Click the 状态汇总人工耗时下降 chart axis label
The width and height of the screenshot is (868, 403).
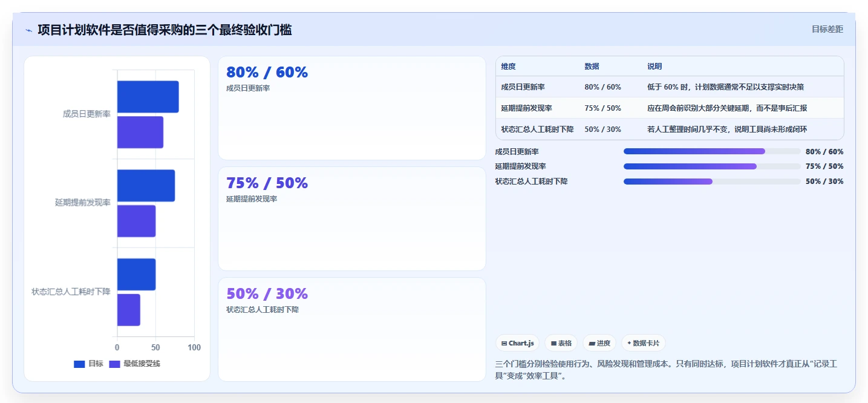coord(71,292)
